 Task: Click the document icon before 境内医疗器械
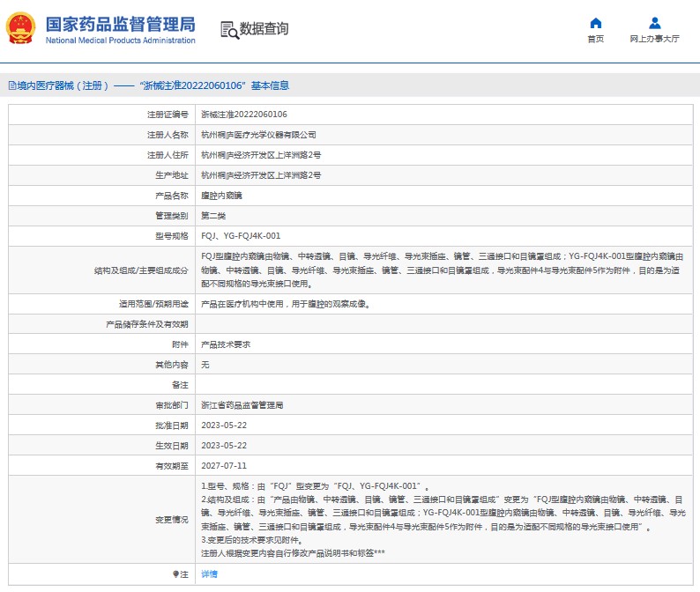pyautogui.click(x=11, y=85)
